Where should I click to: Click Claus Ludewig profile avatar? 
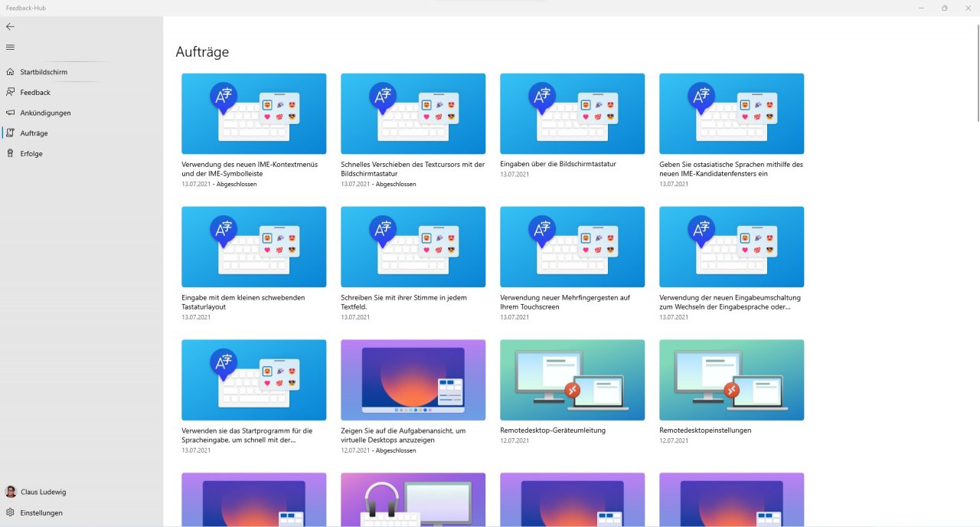[11, 492]
